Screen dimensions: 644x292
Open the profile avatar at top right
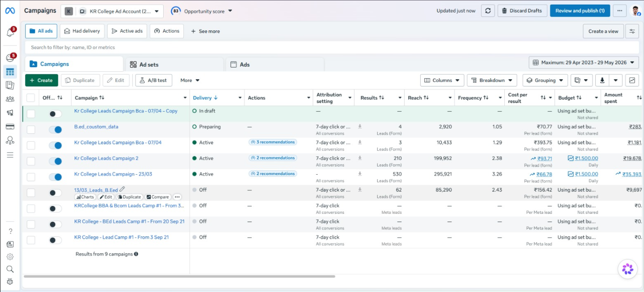pos(636,11)
